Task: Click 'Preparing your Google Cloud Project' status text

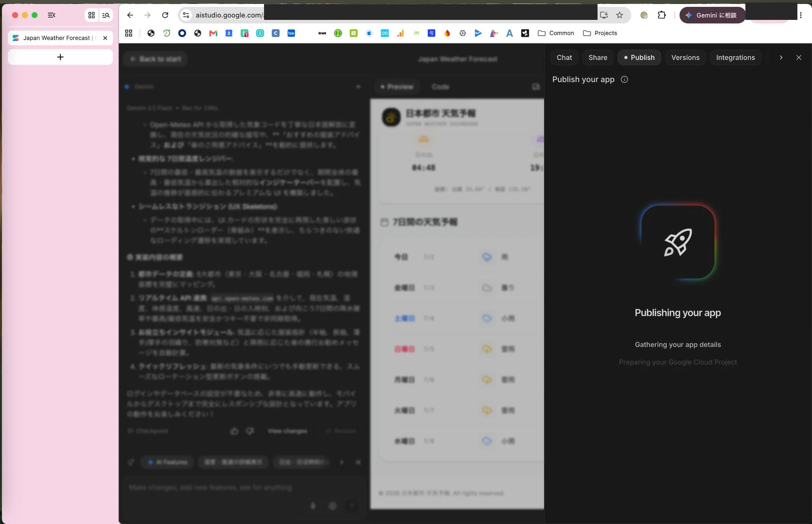Action: (678, 362)
